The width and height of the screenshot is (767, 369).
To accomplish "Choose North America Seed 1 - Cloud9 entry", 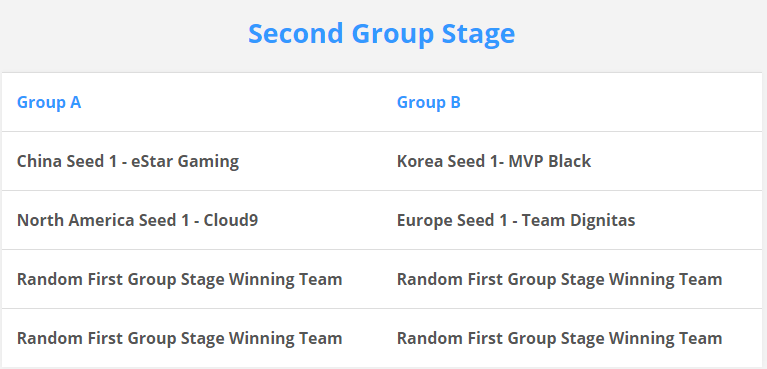I will 137,220.
